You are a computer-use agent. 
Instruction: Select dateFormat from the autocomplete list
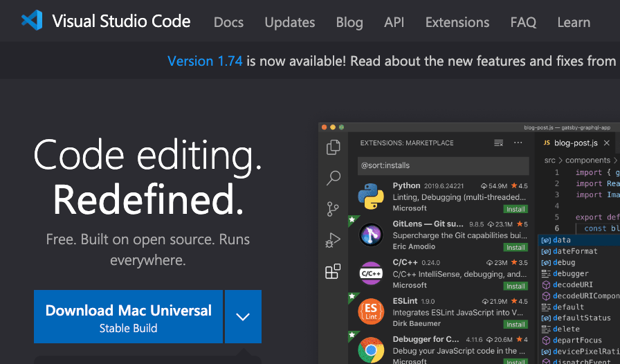coord(574,251)
